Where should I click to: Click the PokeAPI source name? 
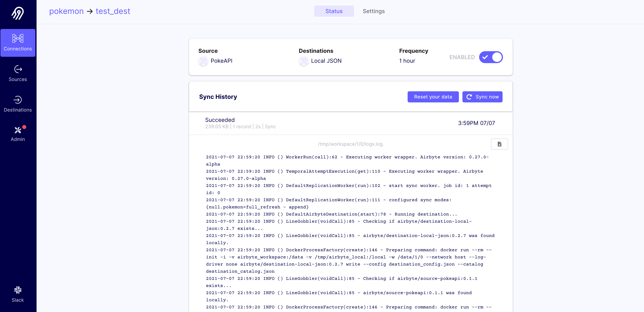pos(221,61)
